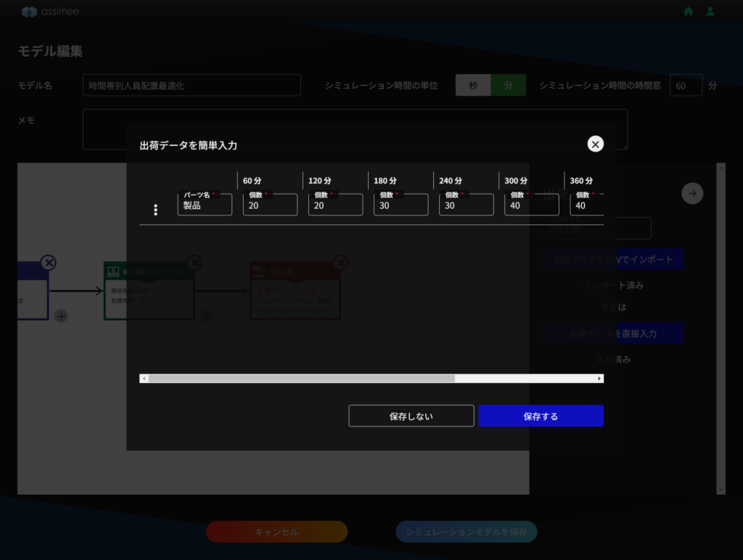Edit the 240分 quantity field
Viewport: 743px width, 560px height.
[467, 205]
